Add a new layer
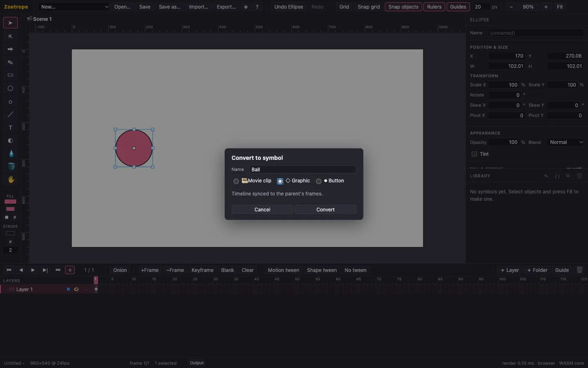588x368 pixels. point(510,270)
